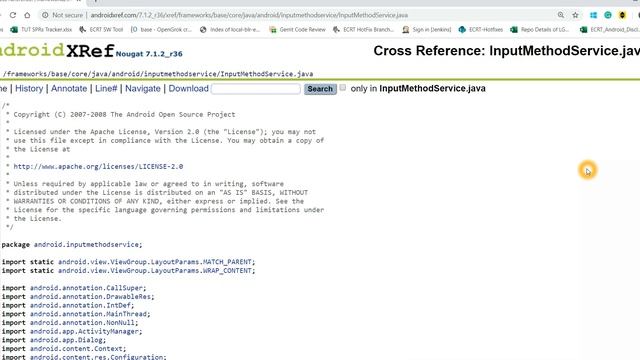Open the Annotate view
The height and width of the screenshot is (360, 640).
[x=69, y=89]
